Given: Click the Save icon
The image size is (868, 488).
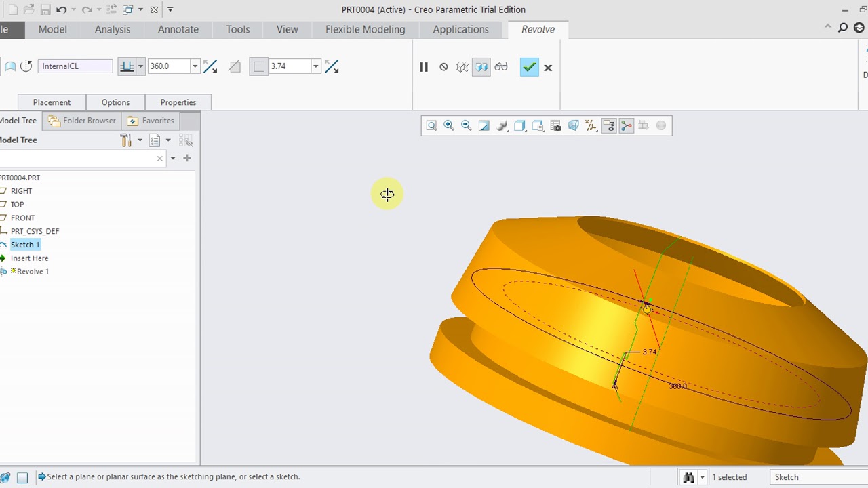Looking at the screenshot, I should point(45,9).
